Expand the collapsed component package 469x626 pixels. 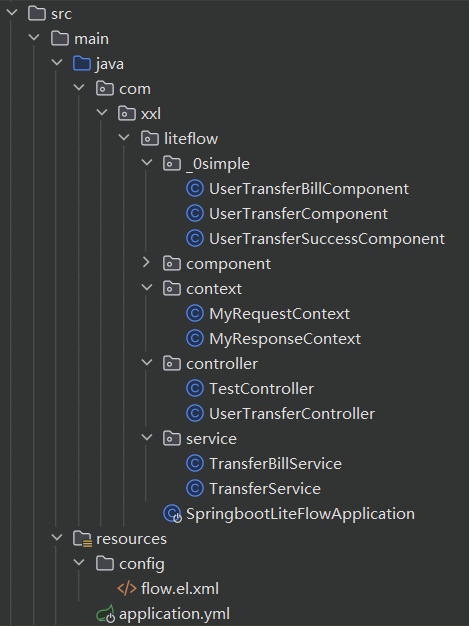(146, 262)
